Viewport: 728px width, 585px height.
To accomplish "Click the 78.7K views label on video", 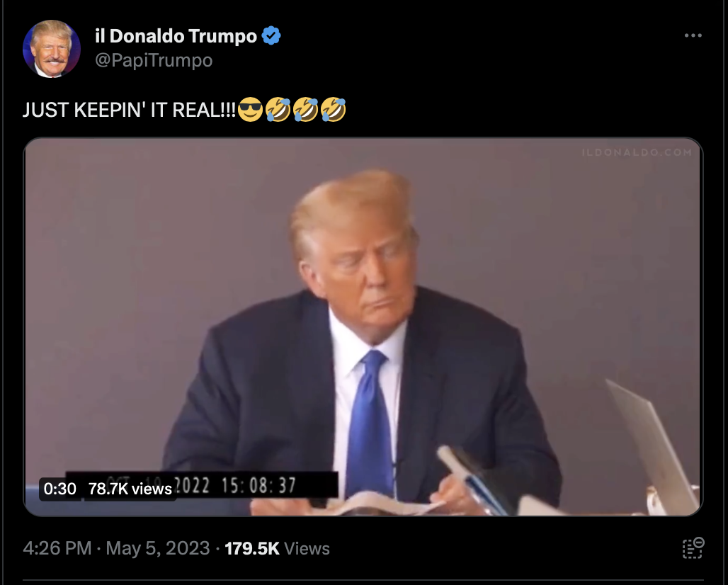I will pos(130,489).
